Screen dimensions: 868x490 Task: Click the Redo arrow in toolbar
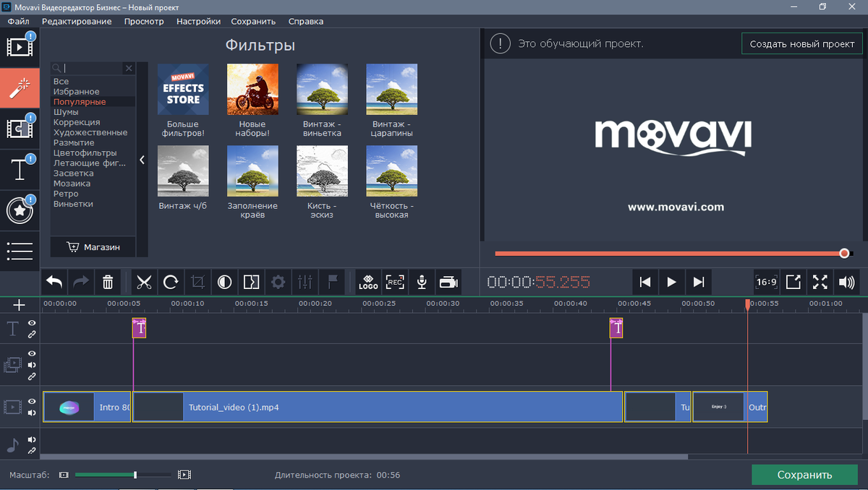(81, 282)
